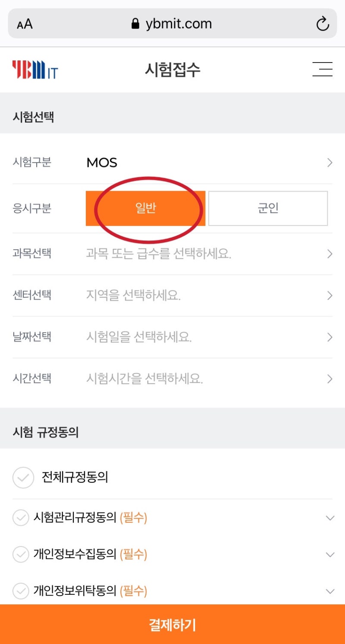Expand the 개인정보수집동의 details arrow
The image size is (345, 644).
pyautogui.click(x=329, y=555)
